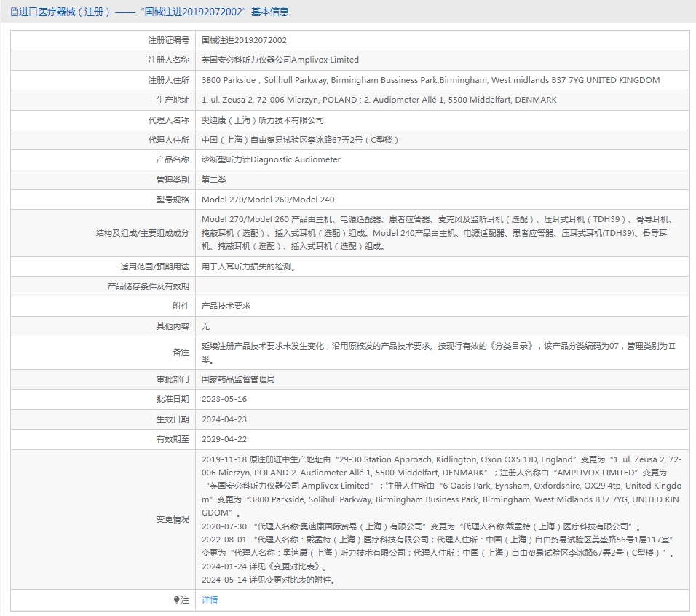
Task: Click the 附件 value 产品技术要求
Action: [226, 306]
